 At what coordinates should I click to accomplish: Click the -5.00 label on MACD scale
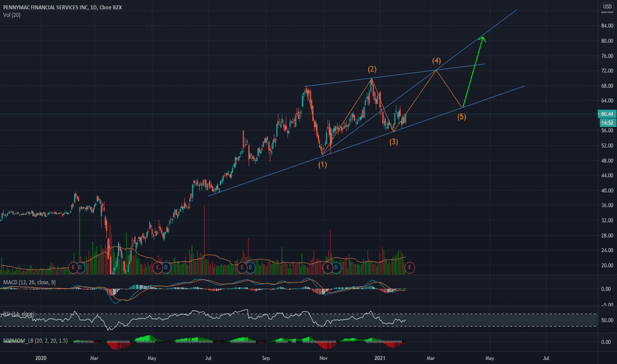coord(607,304)
